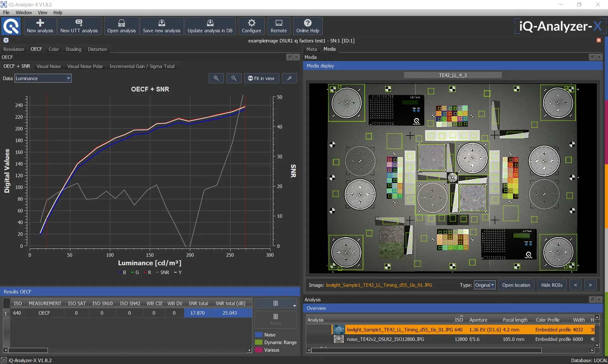
Task: Click the analysis list horizontal scrollbar
Action: [x=426, y=350]
